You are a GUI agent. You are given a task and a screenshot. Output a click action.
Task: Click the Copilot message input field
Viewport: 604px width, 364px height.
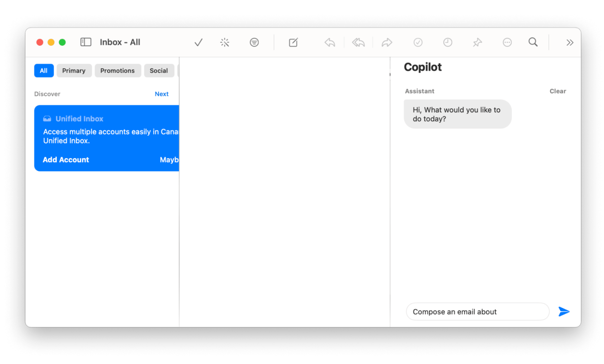tap(477, 312)
